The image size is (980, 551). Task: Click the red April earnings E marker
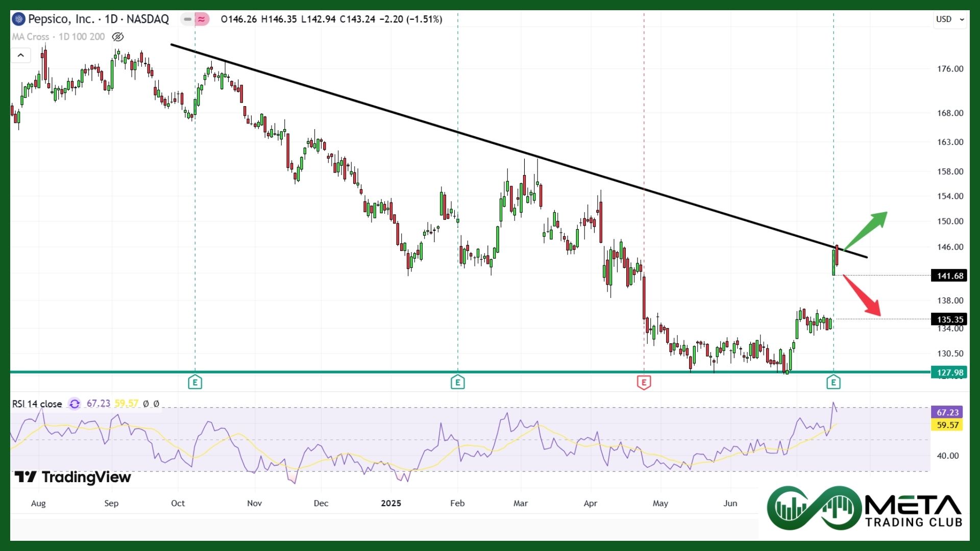point(644,382)
